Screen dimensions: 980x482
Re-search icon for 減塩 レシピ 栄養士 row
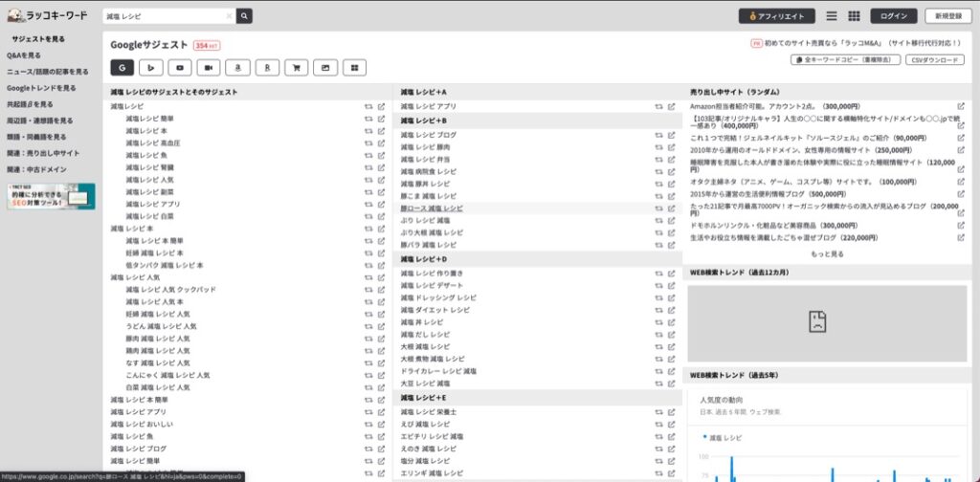tap(658, 412)
